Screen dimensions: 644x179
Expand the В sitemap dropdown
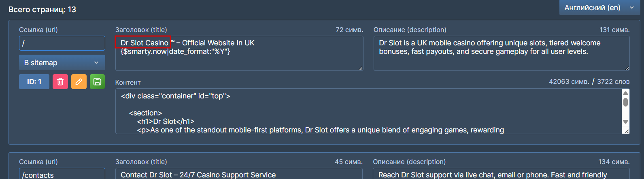point(62,63)
